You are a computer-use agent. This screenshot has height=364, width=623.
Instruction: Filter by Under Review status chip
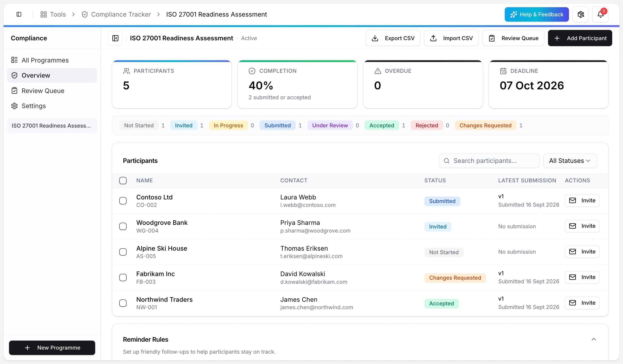[330, 125]
